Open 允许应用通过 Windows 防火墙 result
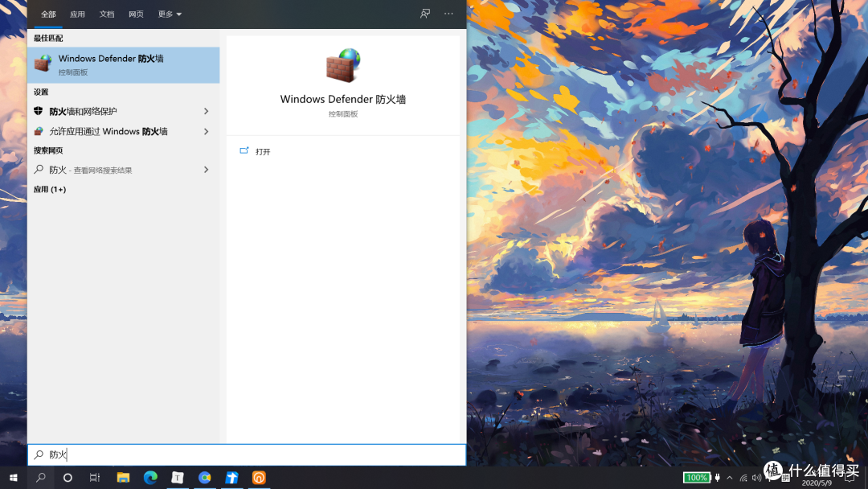Image resolution: width=868 pixels, height=489 pixels. [x=124, y=131]
